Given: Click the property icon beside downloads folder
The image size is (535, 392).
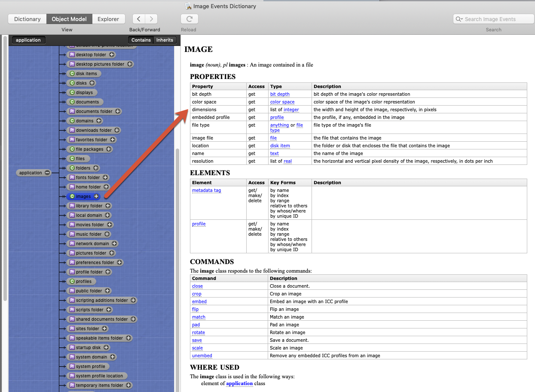Looking at the screenshot, I should [72, 131].
